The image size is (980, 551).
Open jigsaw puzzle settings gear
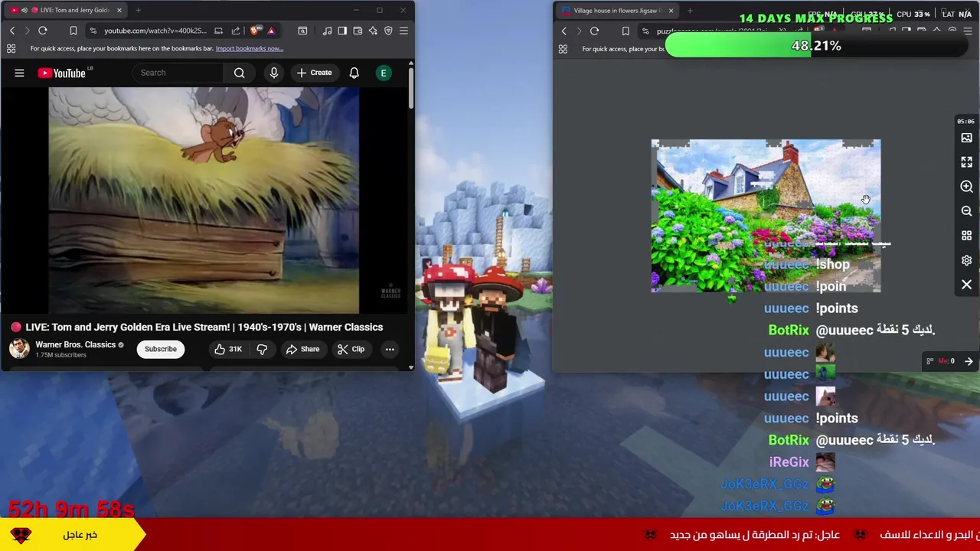(966, 260)
